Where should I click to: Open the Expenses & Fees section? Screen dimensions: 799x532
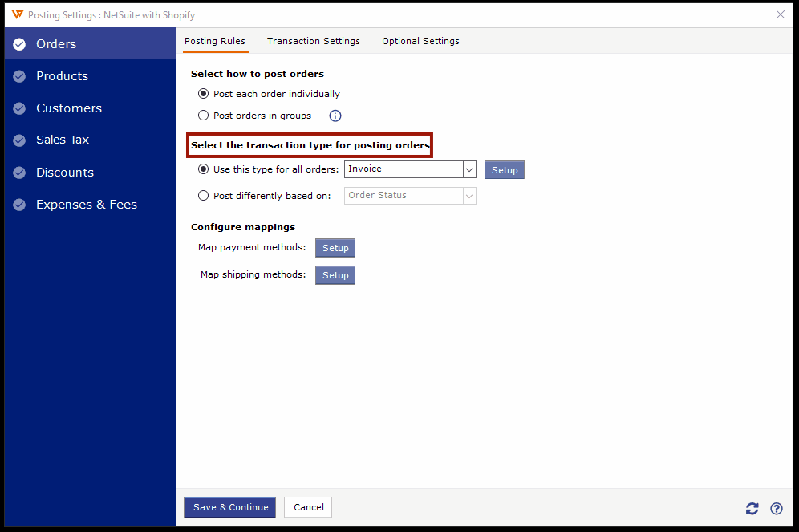(90, 205)
